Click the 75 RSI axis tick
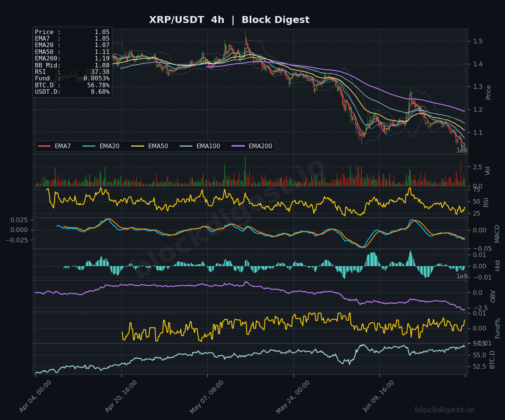 point(477,190)
